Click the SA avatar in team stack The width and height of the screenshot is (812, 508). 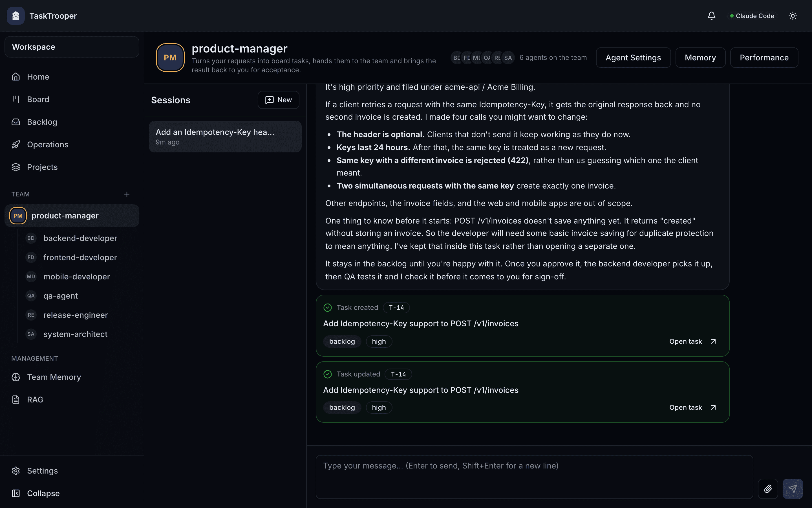[x=508, y=58]
